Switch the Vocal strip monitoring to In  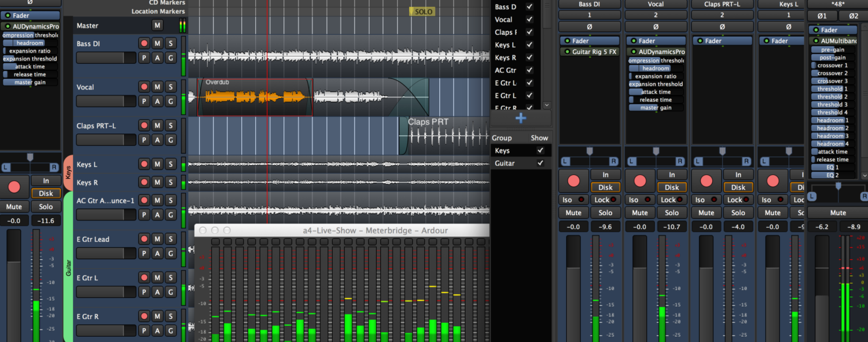671,175
